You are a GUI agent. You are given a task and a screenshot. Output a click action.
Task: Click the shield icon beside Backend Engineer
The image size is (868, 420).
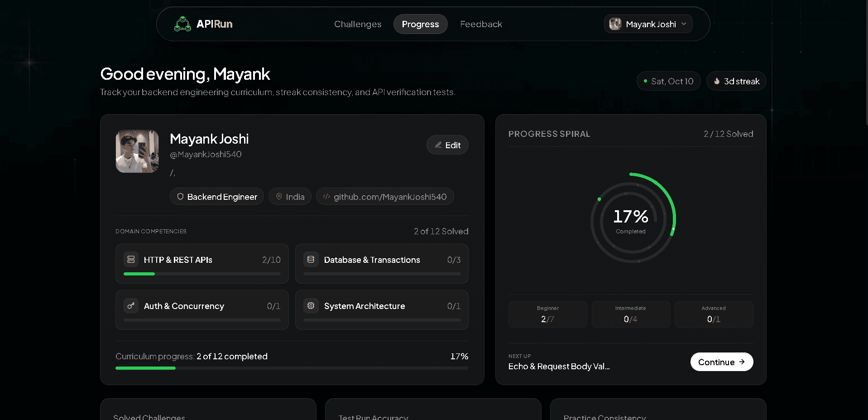click(180, 197)
